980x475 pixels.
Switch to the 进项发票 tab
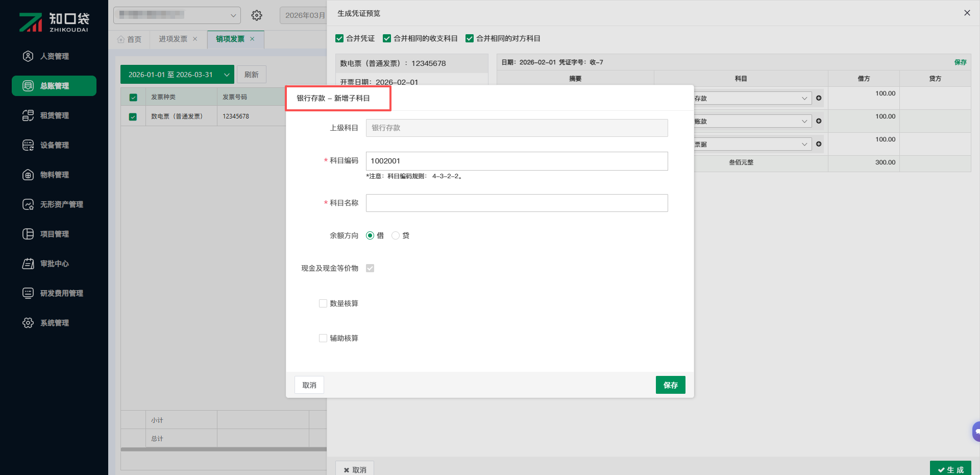click(173, 39)
